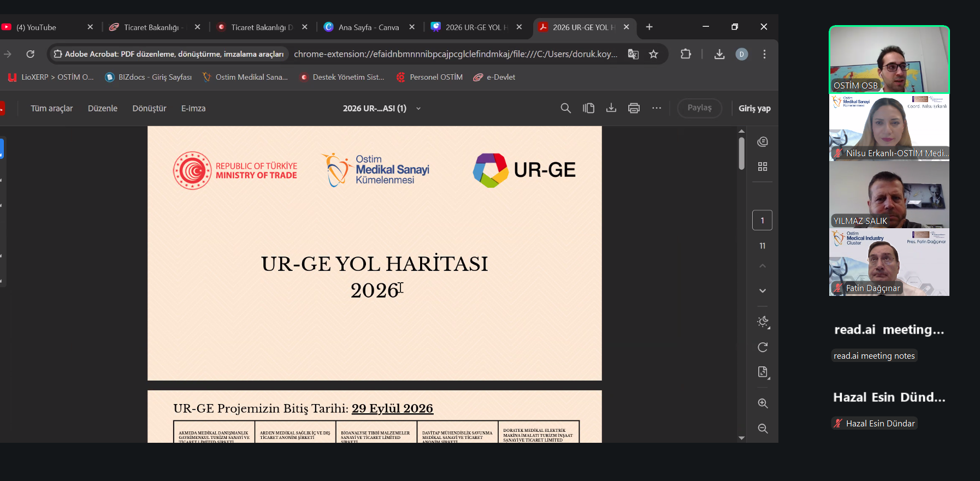
Task: Open the comments panel icon in the right sidebar
Action: tap(763, 142)
